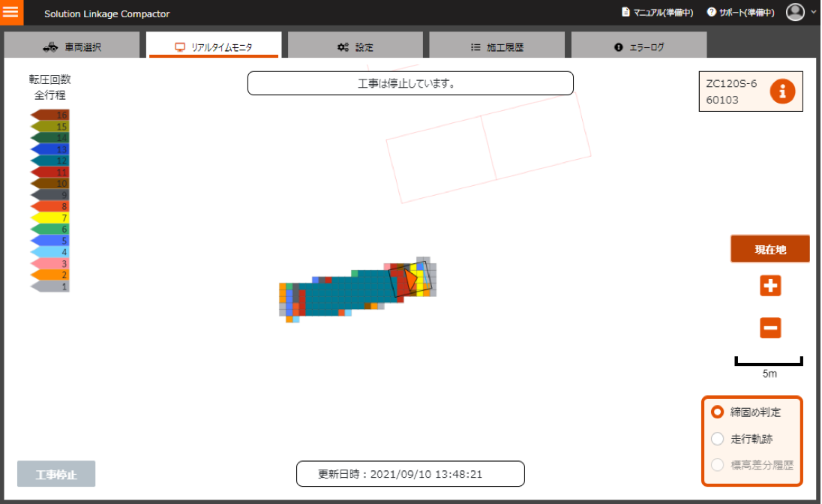Select the 走行軌跡 radio button
Viewport: 822px width, 504px height.
tap(718, 438)
